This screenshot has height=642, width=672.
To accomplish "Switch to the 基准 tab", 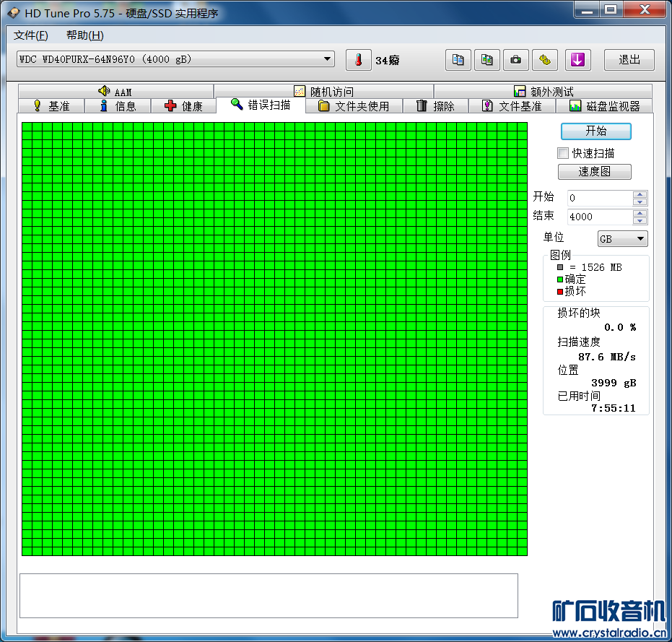I will pyautogui.click(x=51, y=106).
